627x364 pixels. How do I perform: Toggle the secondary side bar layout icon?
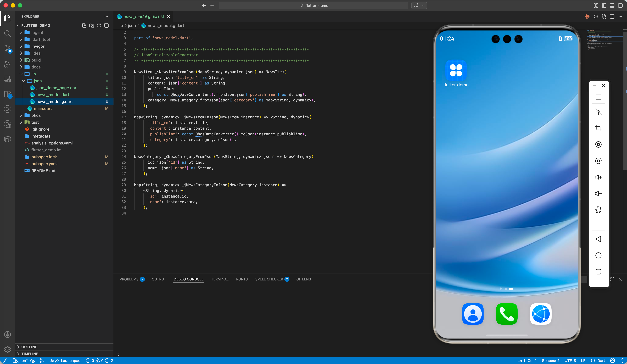620,5
